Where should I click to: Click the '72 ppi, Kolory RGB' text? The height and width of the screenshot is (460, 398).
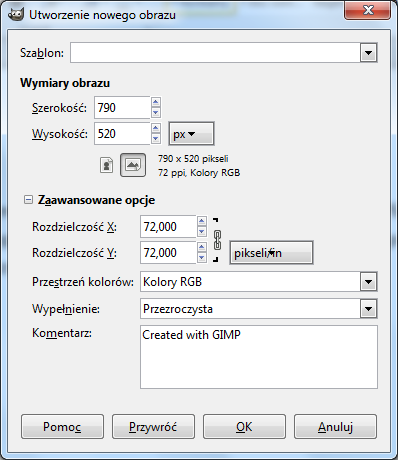(199, 173)
